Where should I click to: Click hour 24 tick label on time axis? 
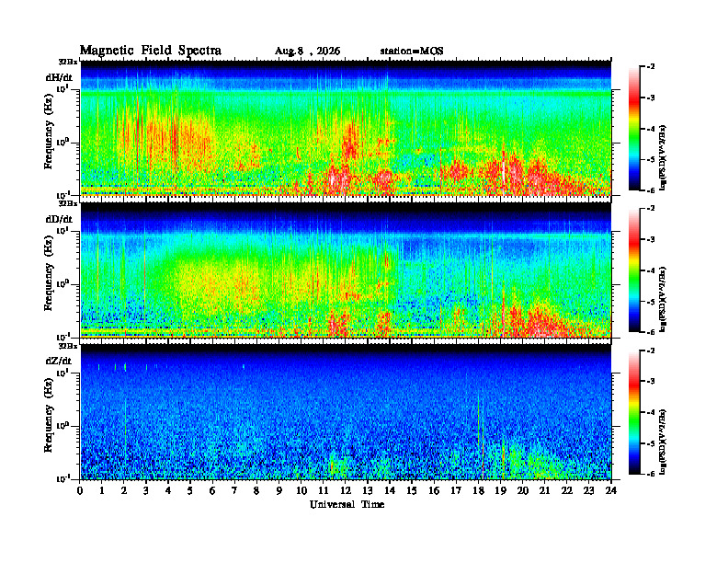click(x=611, y=491)
